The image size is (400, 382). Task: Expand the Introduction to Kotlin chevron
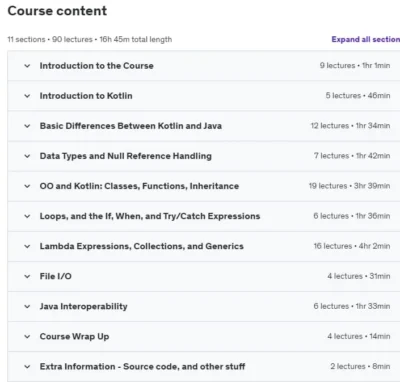coord(27,96)
